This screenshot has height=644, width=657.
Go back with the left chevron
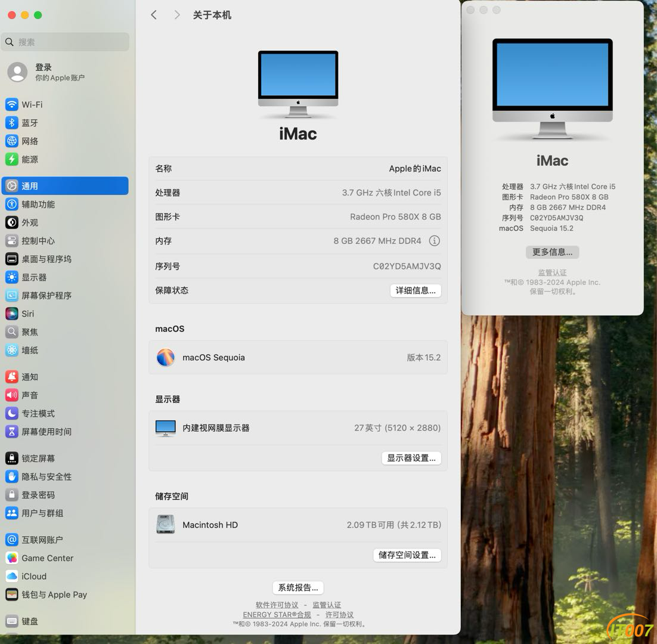point(154,15)
